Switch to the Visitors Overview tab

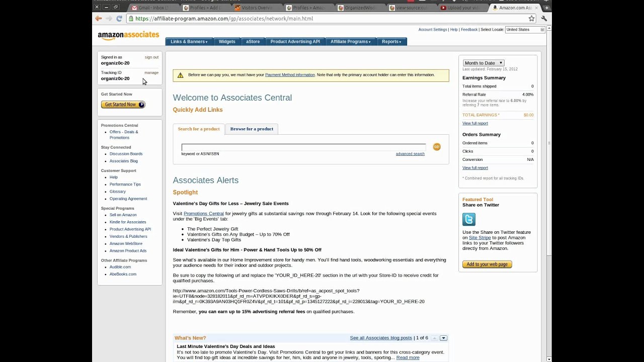pyautogui.click(x=257, y=8)
